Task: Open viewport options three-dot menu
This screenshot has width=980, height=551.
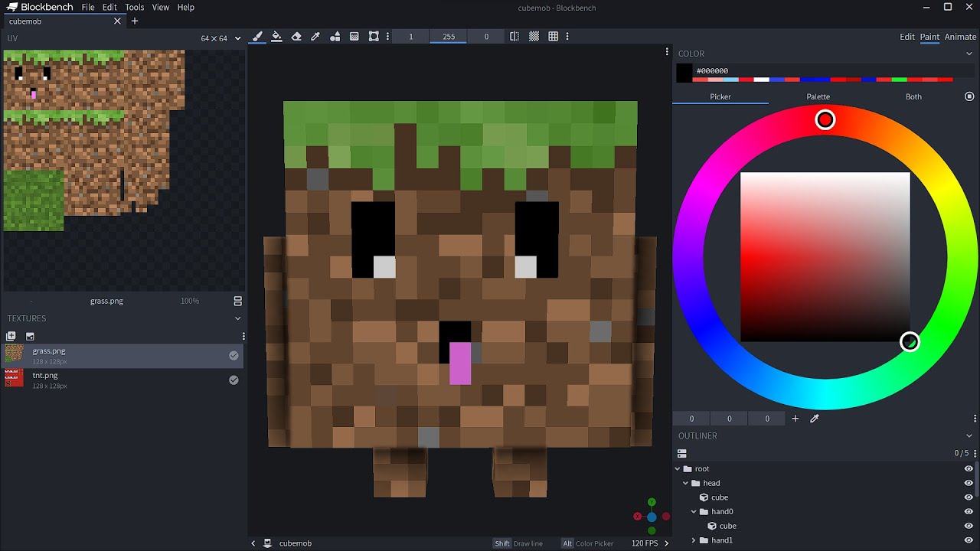Action: coord(666,52)
